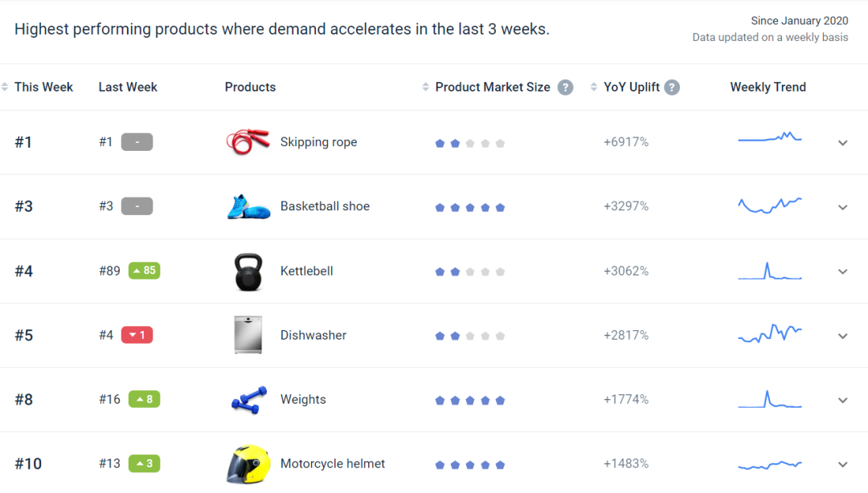The image size is (868, 493).
Task: Open the Dishwasher product name
Action: click(313, 336)
